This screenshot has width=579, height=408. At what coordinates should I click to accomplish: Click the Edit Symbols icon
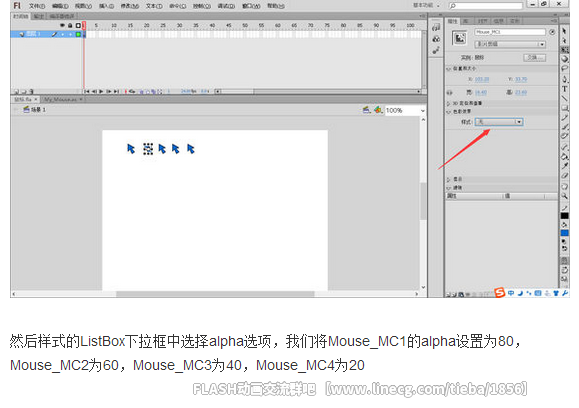[x=378, y=110]
